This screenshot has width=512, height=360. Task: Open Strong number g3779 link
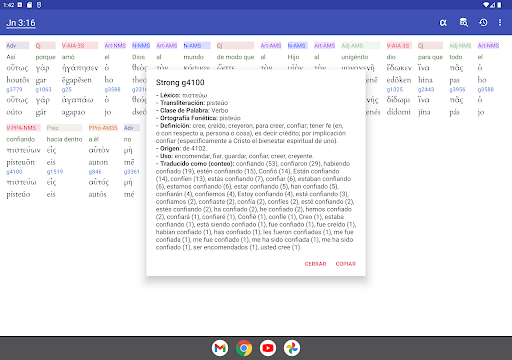(14, 89)
